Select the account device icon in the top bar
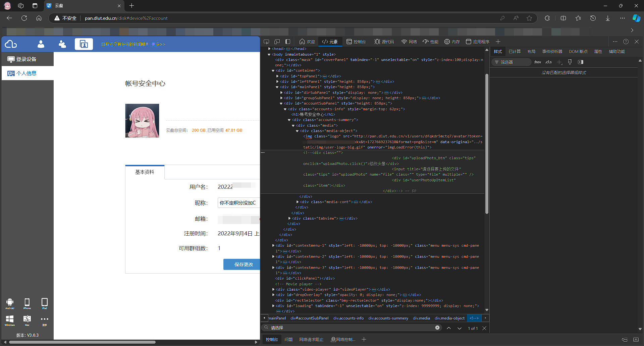 coord(84,44)
